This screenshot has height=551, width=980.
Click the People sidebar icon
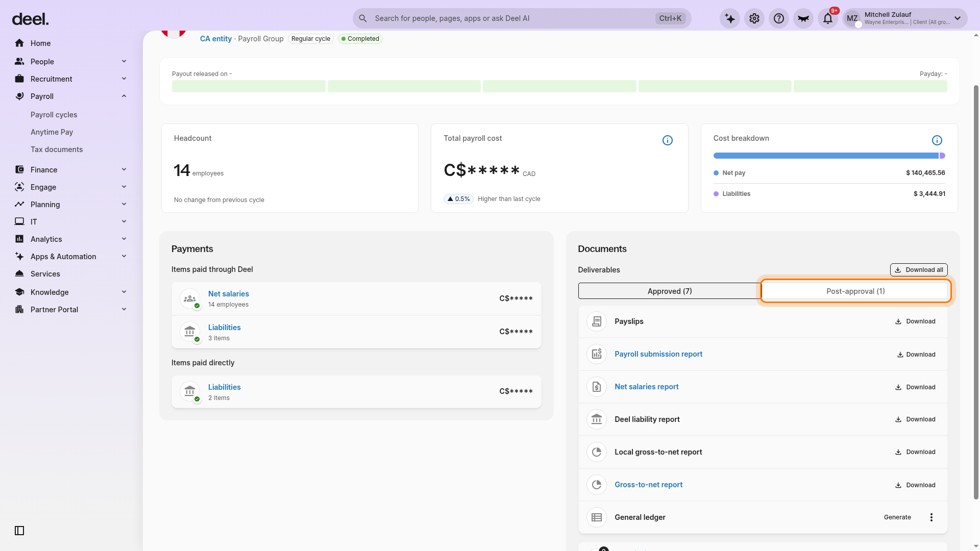click(19, 61)
